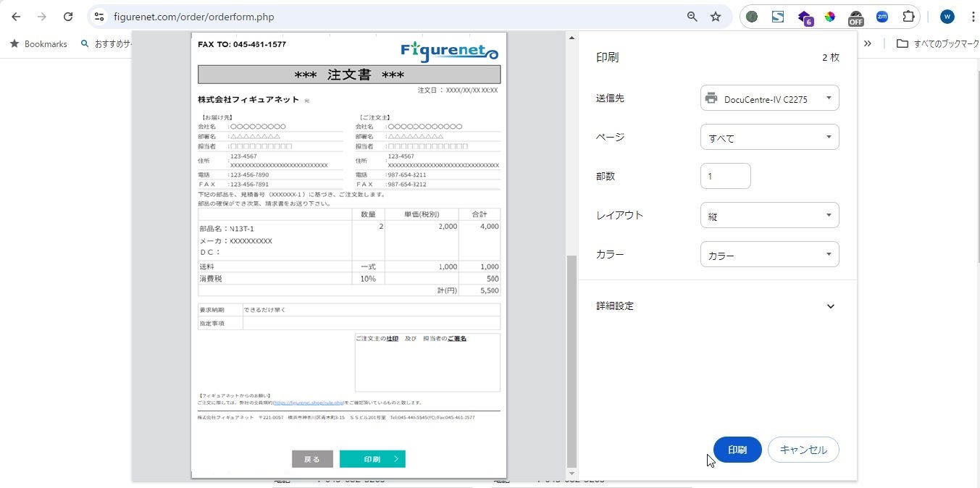Click the blue 印刷 button in print dialog
980x488 pixels.
click(x=737, y=450)
